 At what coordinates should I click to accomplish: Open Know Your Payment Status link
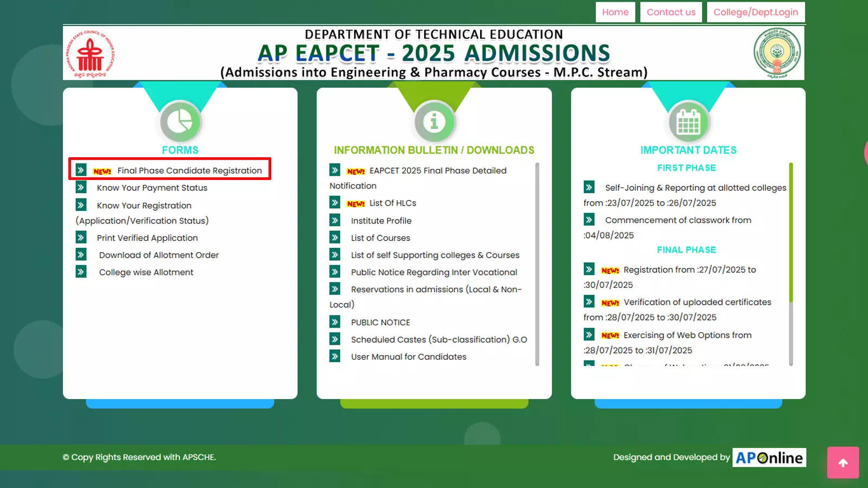click(x=152, y=188)
